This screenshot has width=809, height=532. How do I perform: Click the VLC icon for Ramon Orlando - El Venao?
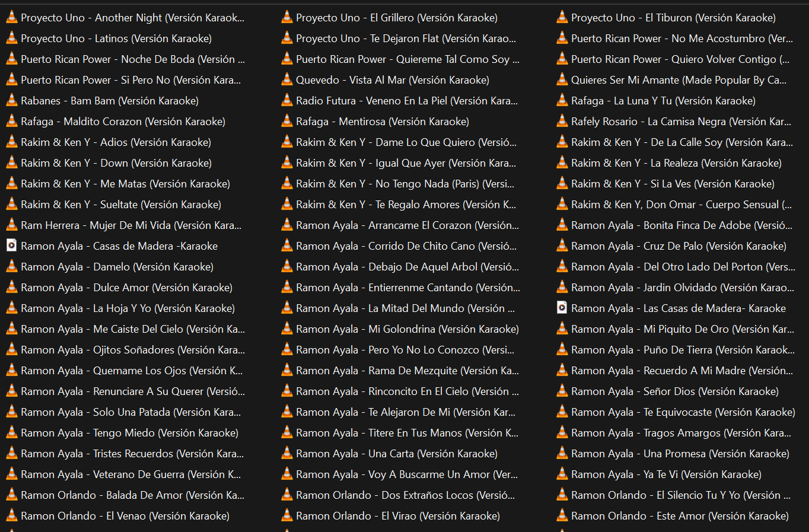[x=11, y=515]
